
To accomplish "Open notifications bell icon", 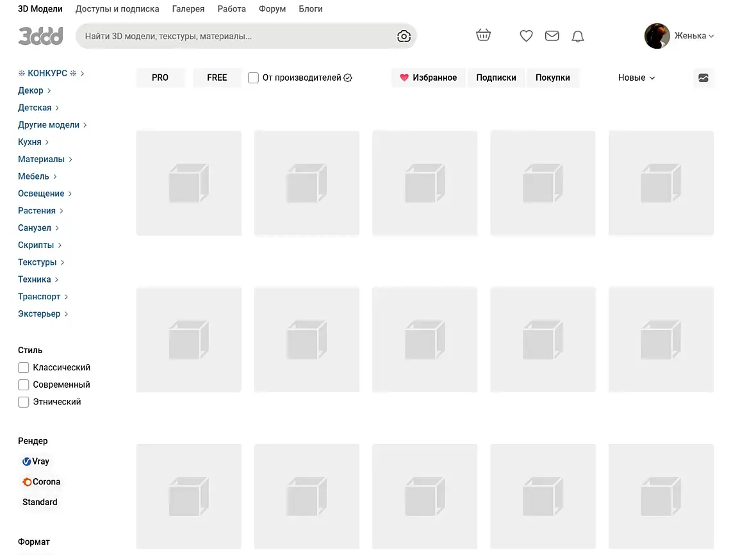I will pos(578,36).
